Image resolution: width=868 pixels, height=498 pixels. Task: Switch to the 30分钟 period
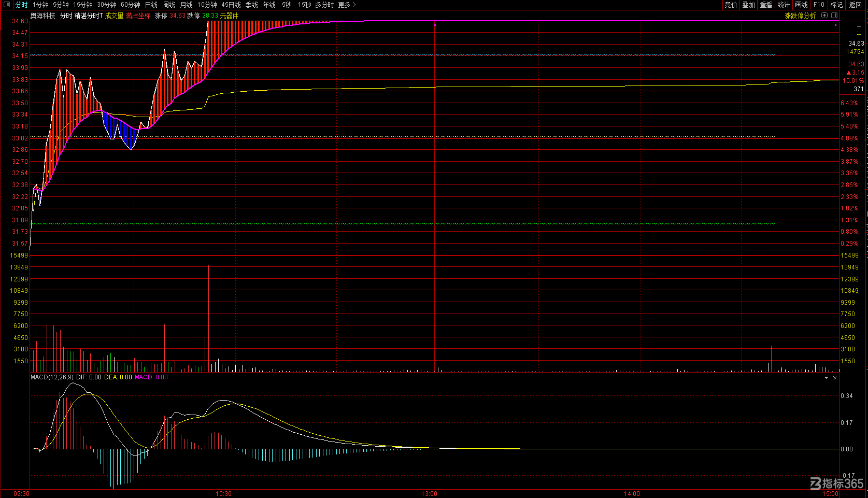[x=107, y=5]
